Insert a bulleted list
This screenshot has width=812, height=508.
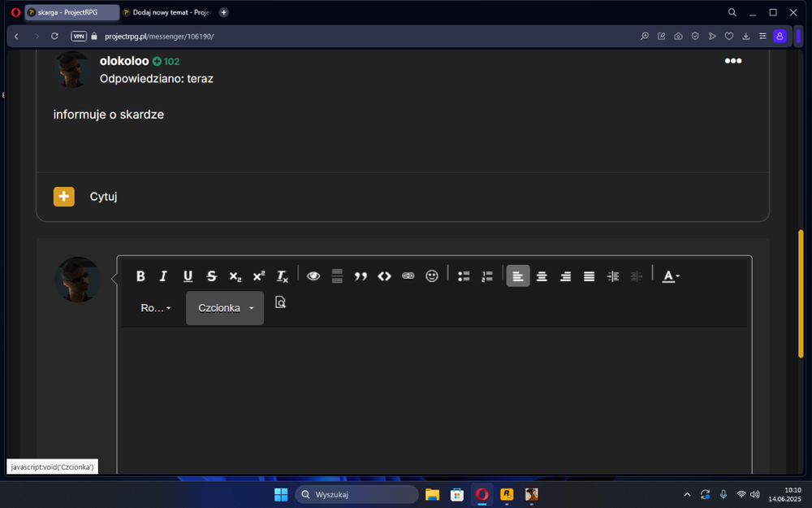pos(464,276)
